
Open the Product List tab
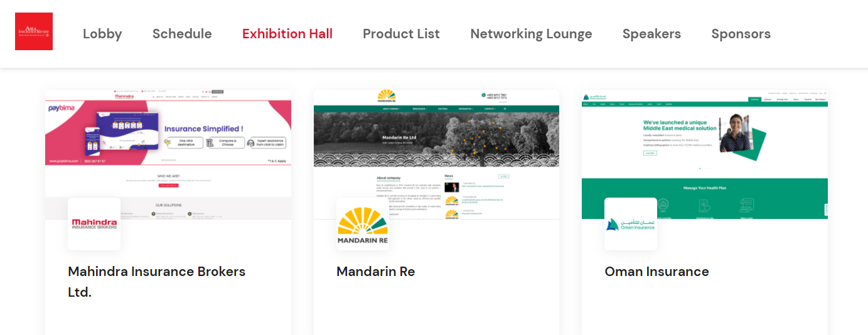pyautogui.click(x=401, y=34)
